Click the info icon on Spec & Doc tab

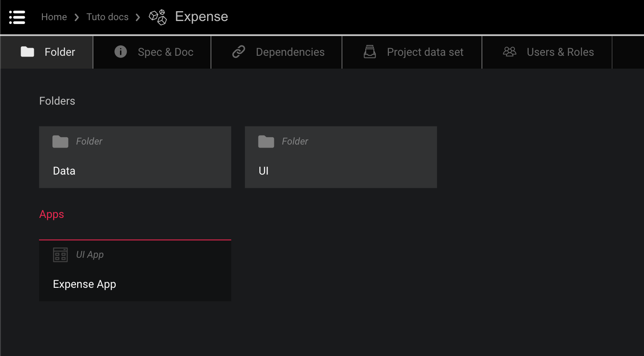tap(120, 51)
